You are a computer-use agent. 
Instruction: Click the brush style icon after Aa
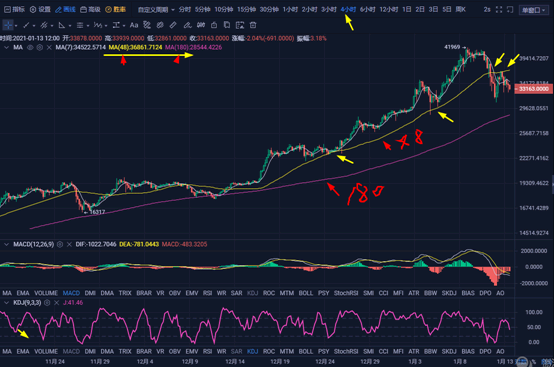click(x=147, y=25)
